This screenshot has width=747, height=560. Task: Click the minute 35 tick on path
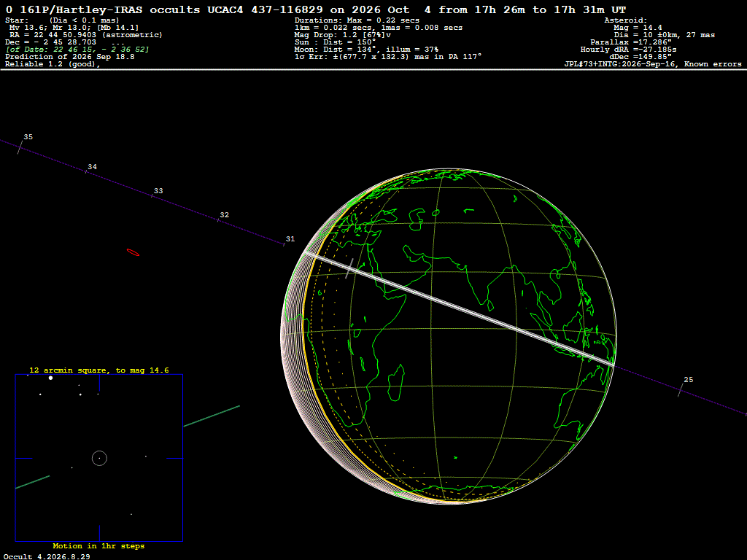tap(20, 147)
